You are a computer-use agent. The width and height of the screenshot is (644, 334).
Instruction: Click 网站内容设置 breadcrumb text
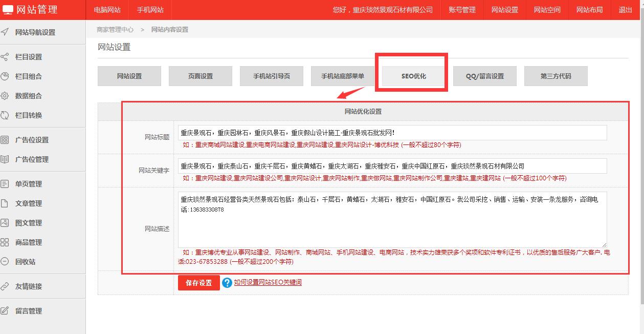tap(170, 30)
